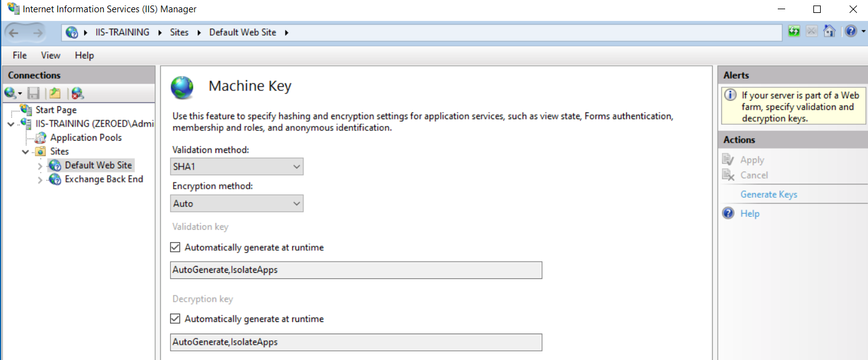868x360 pixels.
Task: Click the Create New Connection globe icon
Action: pyautogui.click(x=10, y=93)
